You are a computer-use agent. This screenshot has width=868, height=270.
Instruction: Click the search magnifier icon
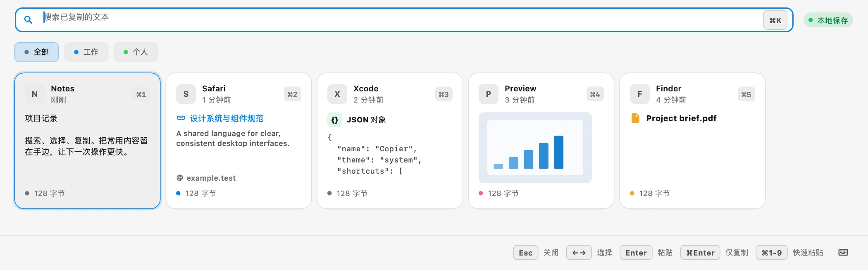[x=28, y=19]
